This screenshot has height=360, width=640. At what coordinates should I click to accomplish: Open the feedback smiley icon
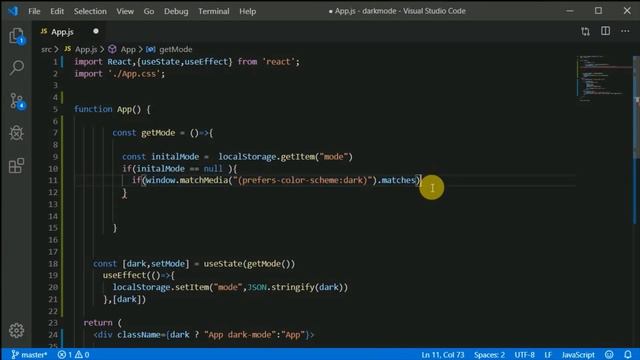click(609, 355)
